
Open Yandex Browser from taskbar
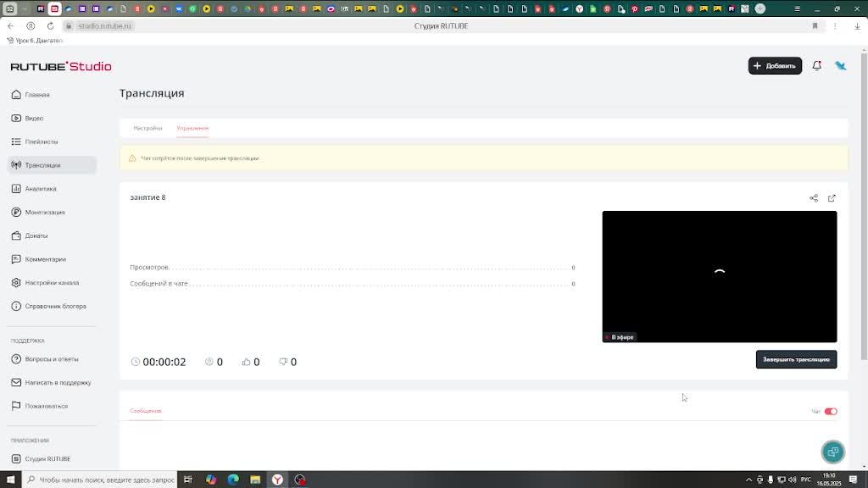click(x=277, y=480)
